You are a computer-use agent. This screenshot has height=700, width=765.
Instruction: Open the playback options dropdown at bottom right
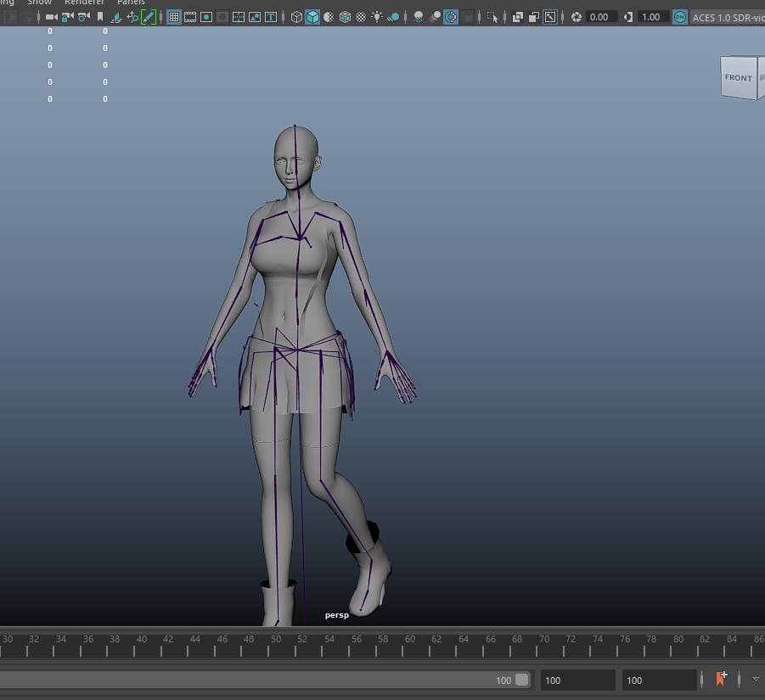click(x=754, y=680)
